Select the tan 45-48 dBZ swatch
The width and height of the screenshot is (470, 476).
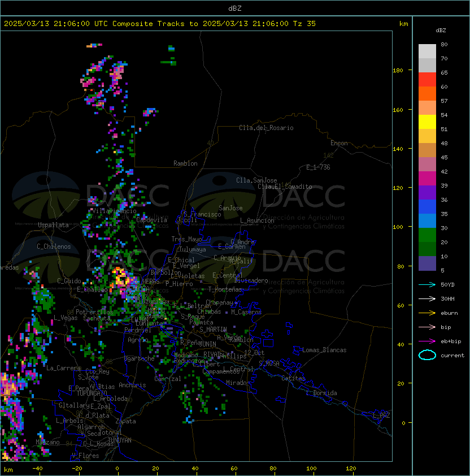tap(427, 150)
